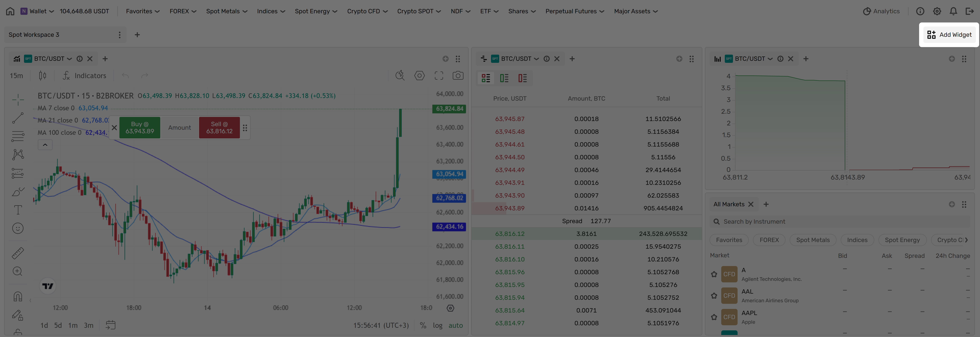Set chart range to 5d
The width and height of the screenshot is (980, 337).
coord(58,326)
